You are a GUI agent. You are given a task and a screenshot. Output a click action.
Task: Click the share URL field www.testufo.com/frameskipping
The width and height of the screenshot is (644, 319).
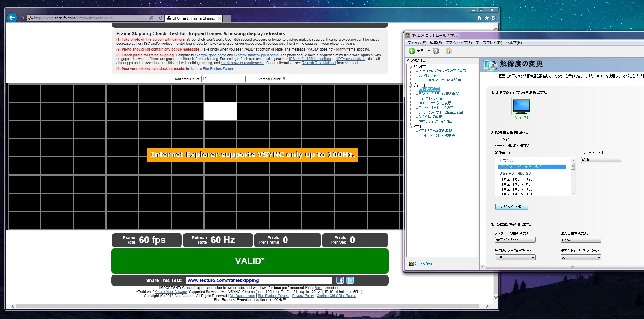pos(259,280)
